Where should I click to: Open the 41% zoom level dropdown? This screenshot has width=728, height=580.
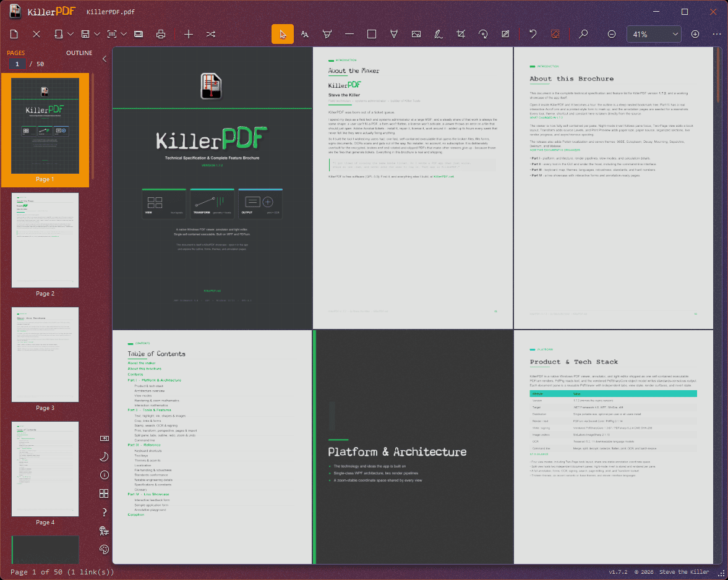pos(654,35)
